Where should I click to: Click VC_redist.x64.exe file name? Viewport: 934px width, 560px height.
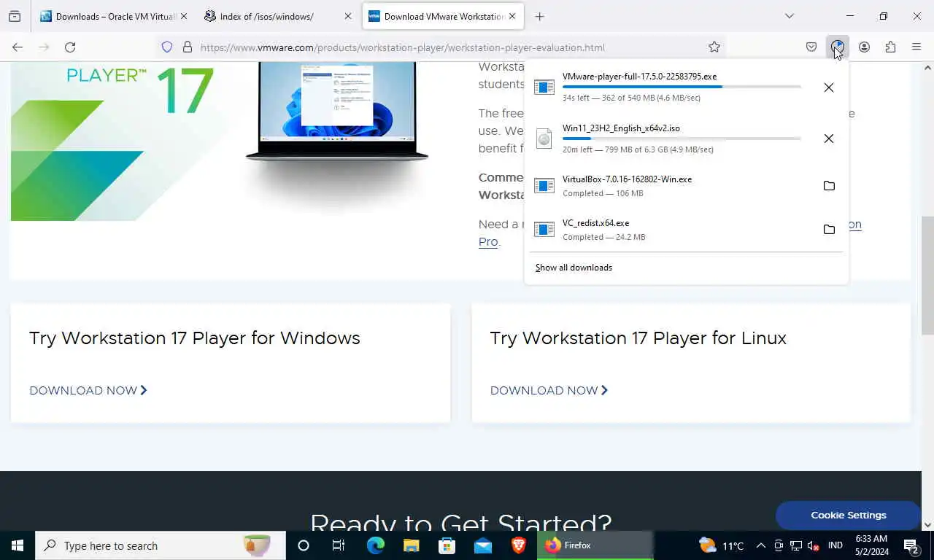[x=595, y=223]
